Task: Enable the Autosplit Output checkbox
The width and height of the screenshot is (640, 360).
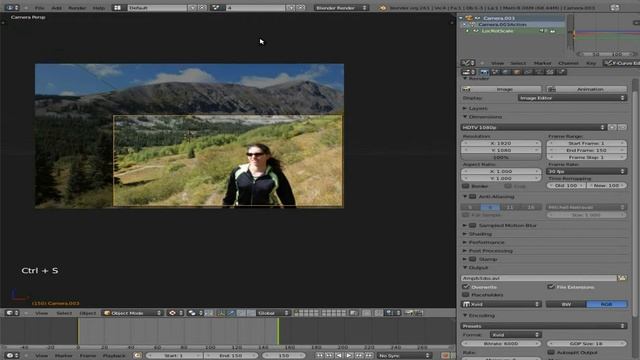Action: click(551, 352)
